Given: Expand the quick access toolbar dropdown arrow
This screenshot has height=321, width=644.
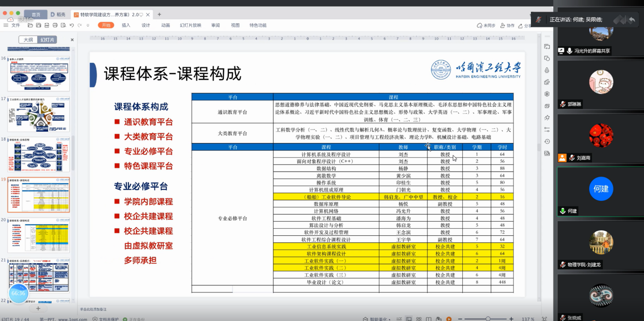Looking at the screenshot, I should coord(88,25).
